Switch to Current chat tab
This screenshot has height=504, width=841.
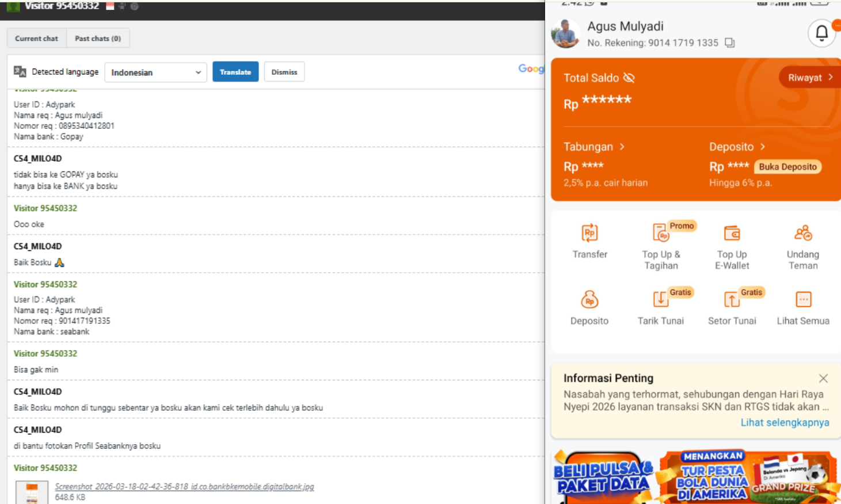[x=37, y=38]
